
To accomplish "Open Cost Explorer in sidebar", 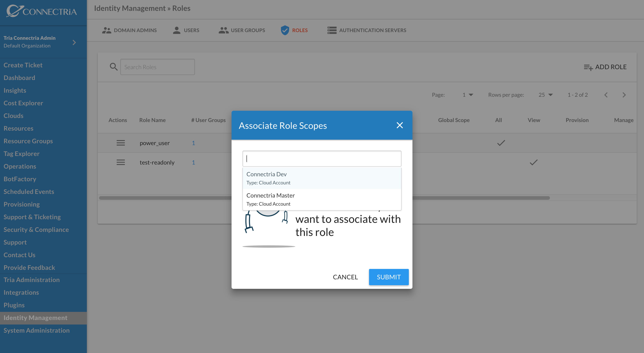I will [23, 103].
